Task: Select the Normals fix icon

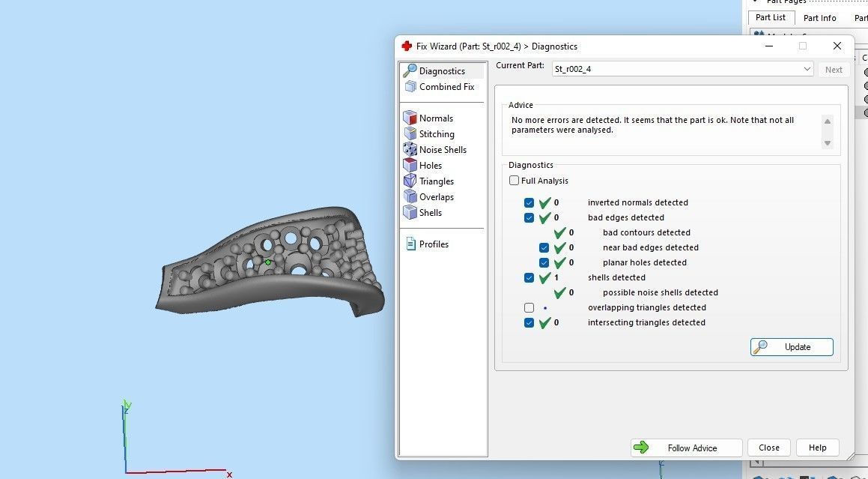Action: (x=410, y=118)
